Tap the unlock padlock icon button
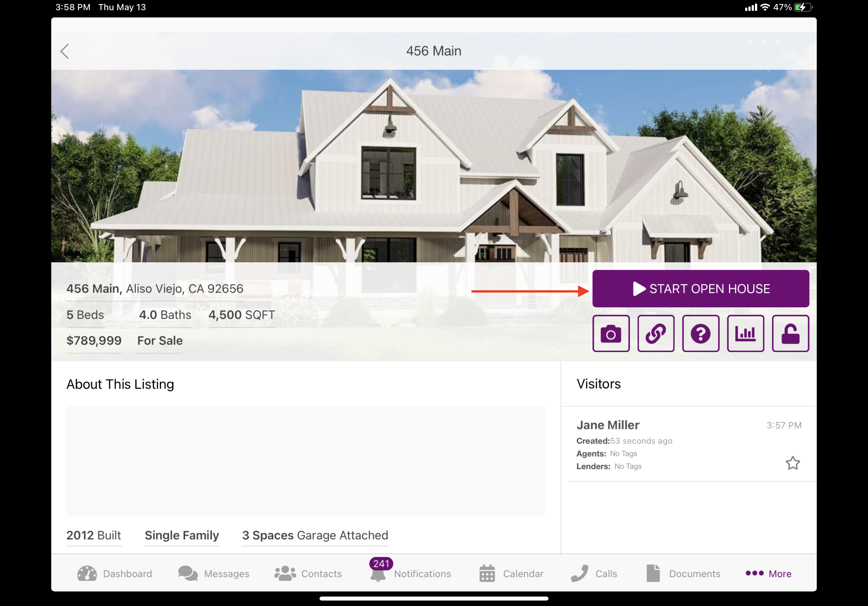This screenshot has width=868, height=606. (790, 333)
